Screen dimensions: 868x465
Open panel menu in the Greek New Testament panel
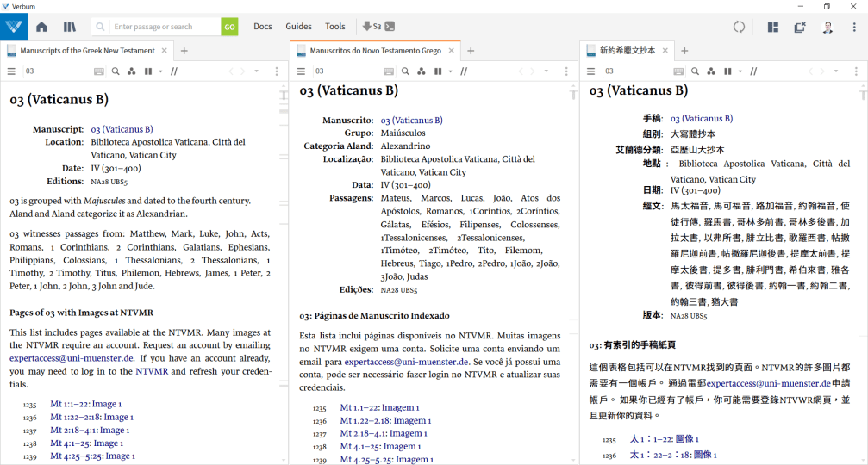[11, 71]
